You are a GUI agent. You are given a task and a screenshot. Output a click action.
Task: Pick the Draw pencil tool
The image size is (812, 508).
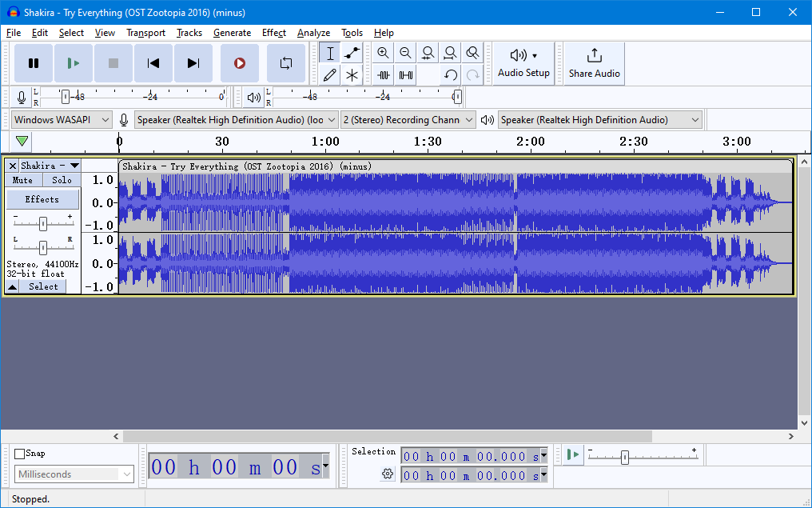click(330, 75)
